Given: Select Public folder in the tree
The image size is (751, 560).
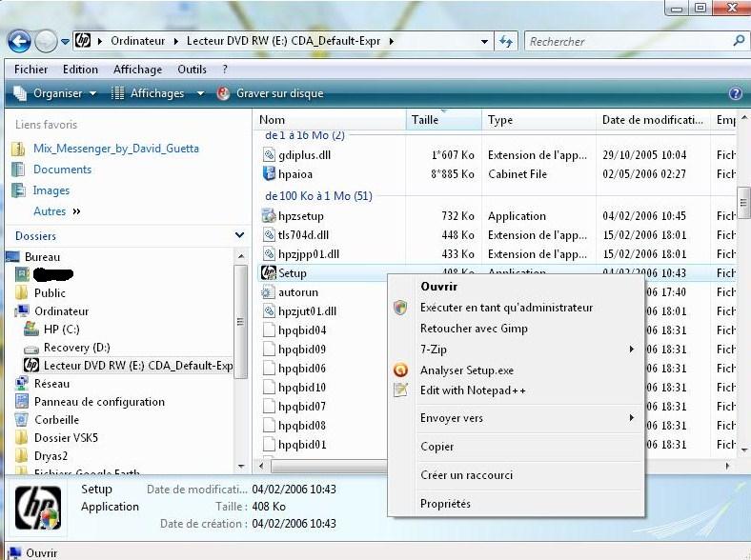Looking at the screenshot, I should click(x=50, y=293).
